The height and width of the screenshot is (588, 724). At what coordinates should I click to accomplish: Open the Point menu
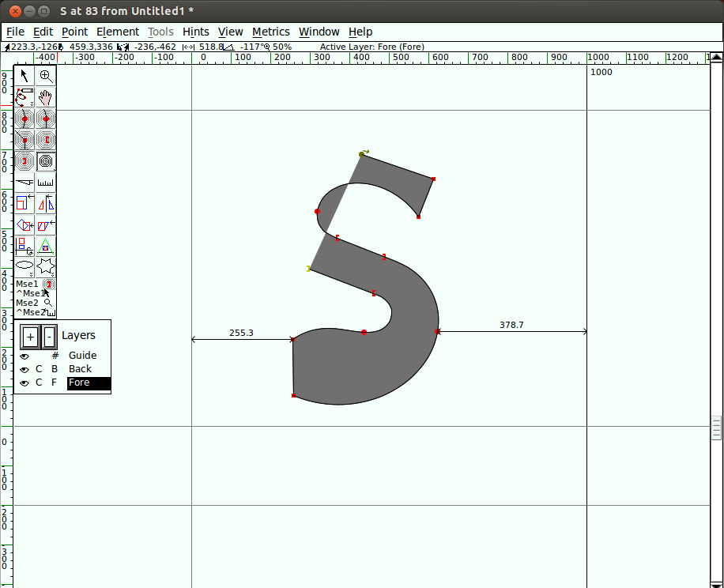[75, 32]
